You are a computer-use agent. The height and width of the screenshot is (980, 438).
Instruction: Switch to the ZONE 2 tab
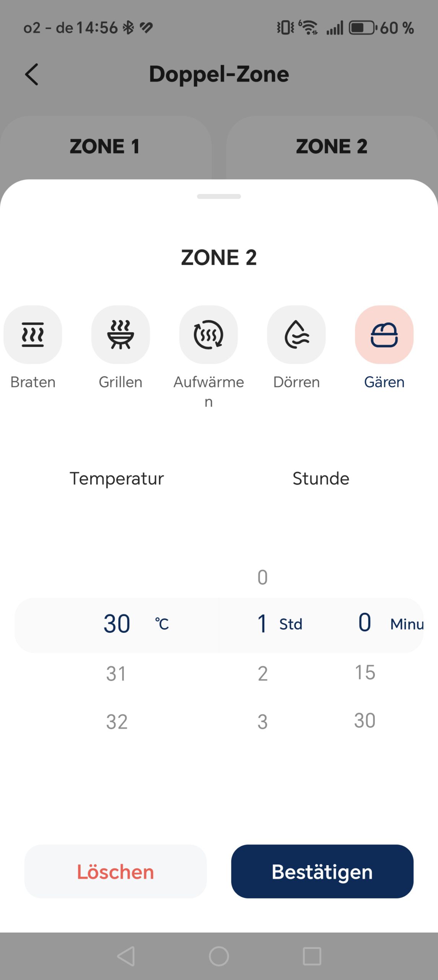pyautogui.click(x=332, y=147)
